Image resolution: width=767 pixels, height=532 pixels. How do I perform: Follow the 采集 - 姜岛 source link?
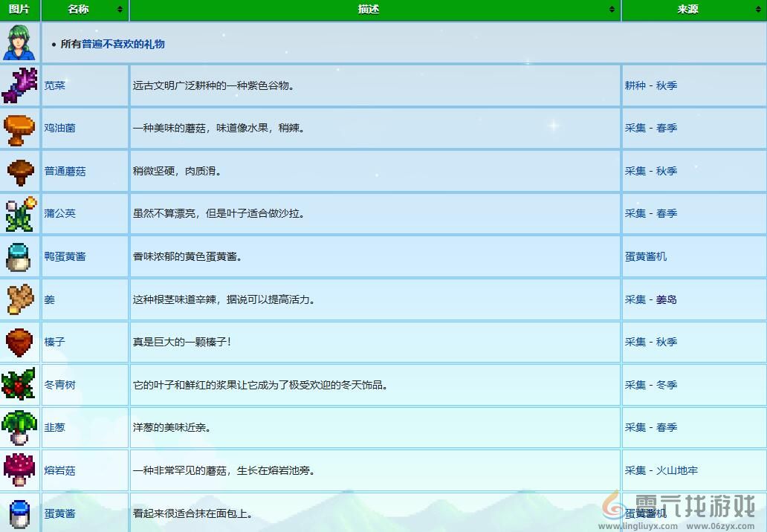[650, 299]
